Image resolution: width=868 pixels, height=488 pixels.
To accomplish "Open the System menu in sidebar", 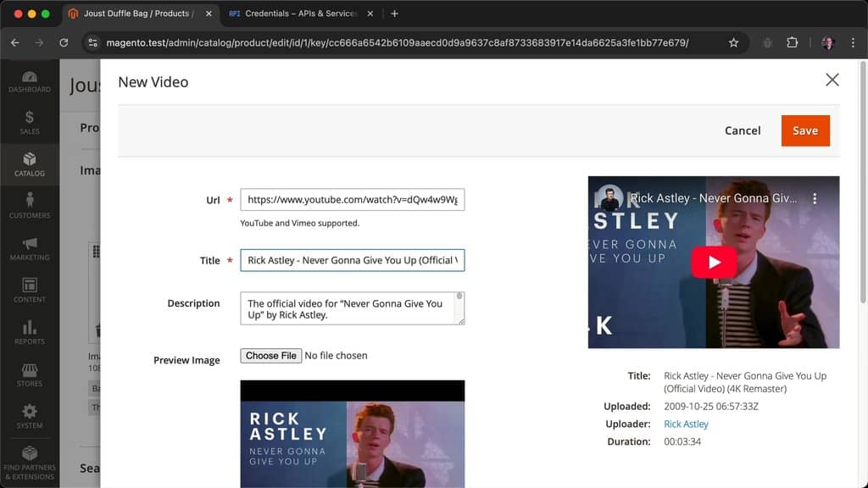I will coord(30,417).
